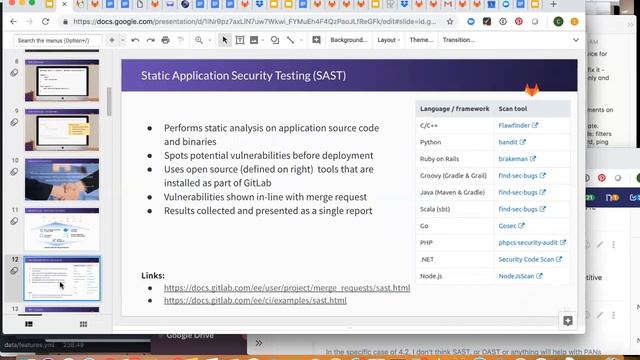Open the bandit scan tool link
640x360 pixels.
512,142
